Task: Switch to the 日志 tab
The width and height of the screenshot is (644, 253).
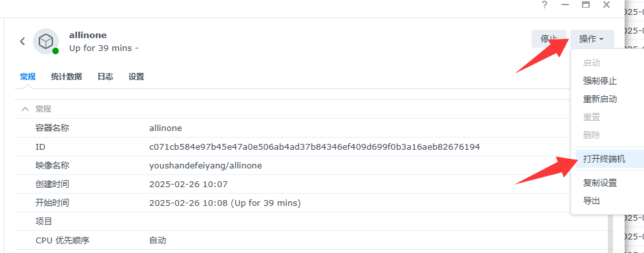Action: (x=105, y=77)
